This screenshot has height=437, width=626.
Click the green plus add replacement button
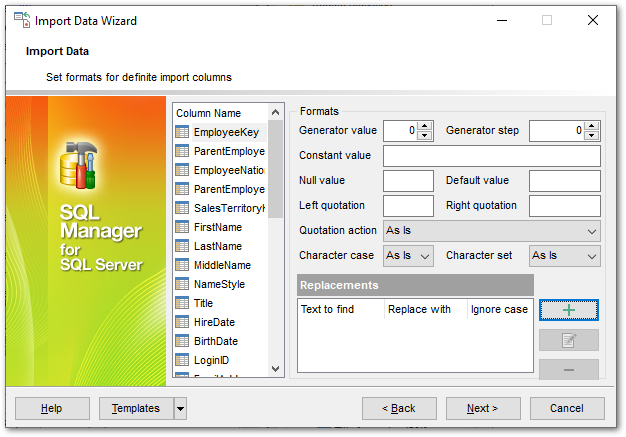568,310
